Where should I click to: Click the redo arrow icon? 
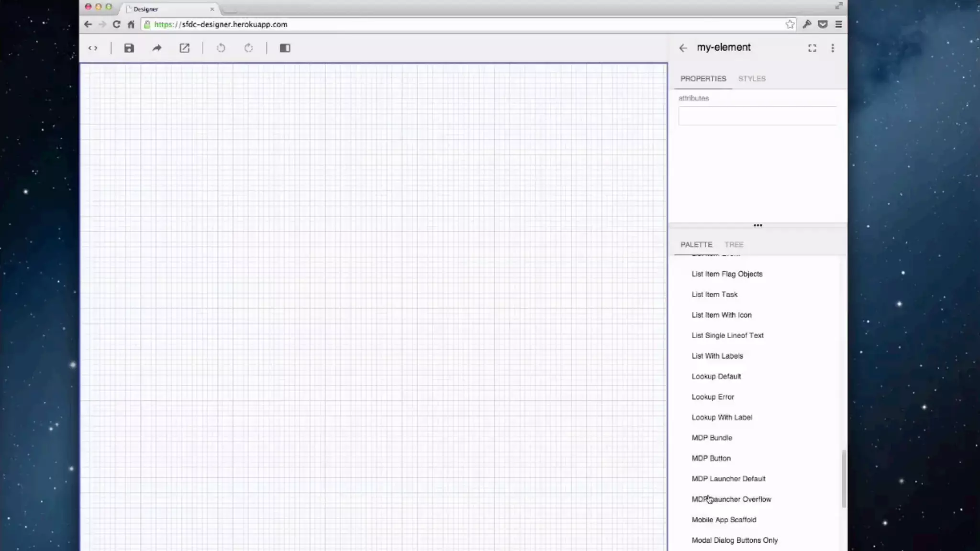click(248, 48)
